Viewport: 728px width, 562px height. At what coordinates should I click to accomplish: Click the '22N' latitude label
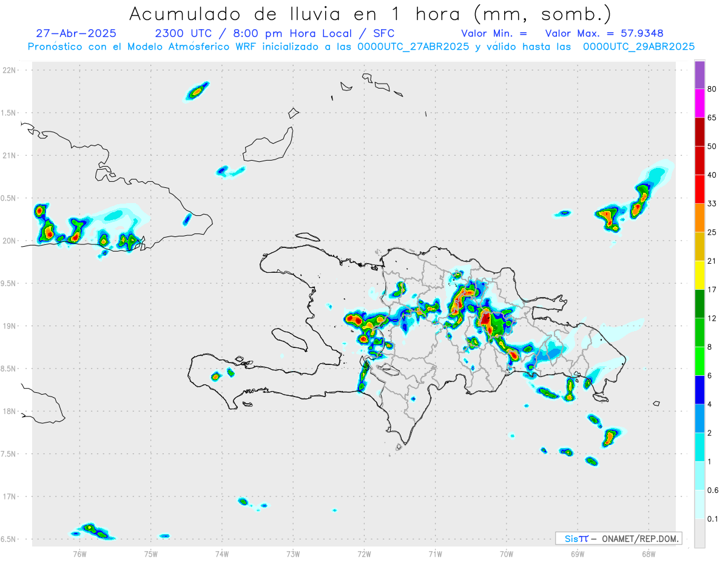click(x=10, y=70)
